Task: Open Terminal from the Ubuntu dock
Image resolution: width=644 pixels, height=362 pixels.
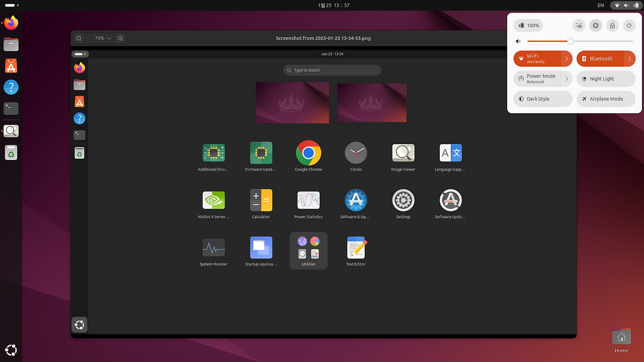Action: pos(11,108)
